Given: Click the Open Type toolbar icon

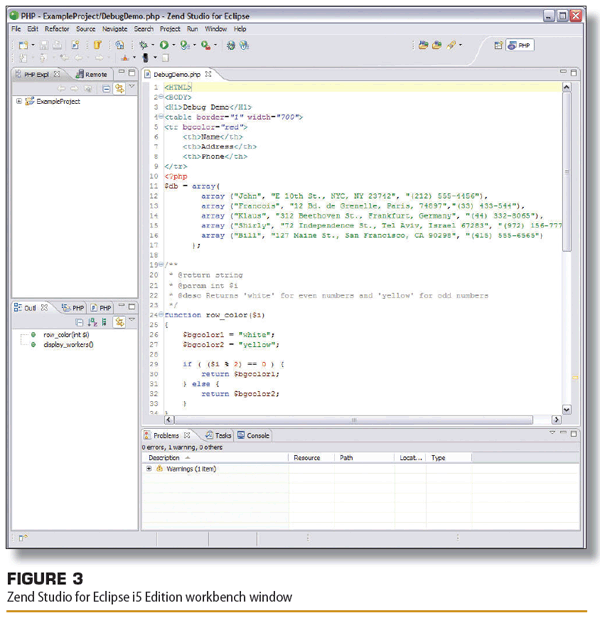Looking at the screenshot, I should click(423, 45).
